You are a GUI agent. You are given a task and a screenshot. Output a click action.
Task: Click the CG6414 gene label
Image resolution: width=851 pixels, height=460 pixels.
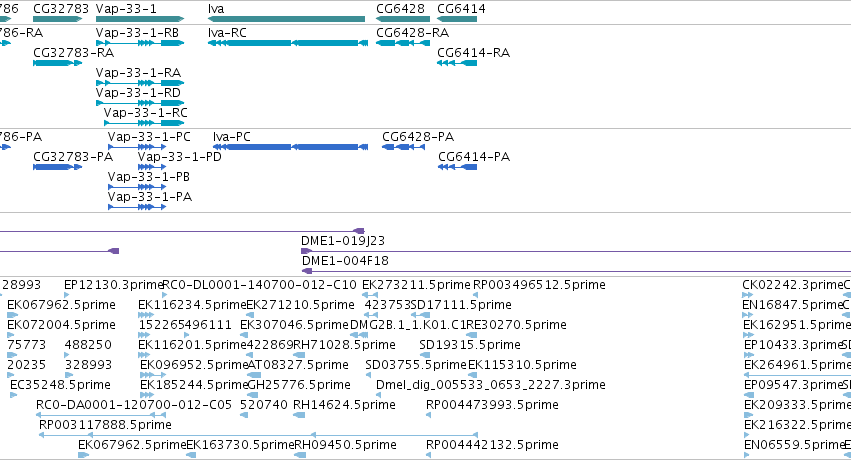click(x=461, y=9)
